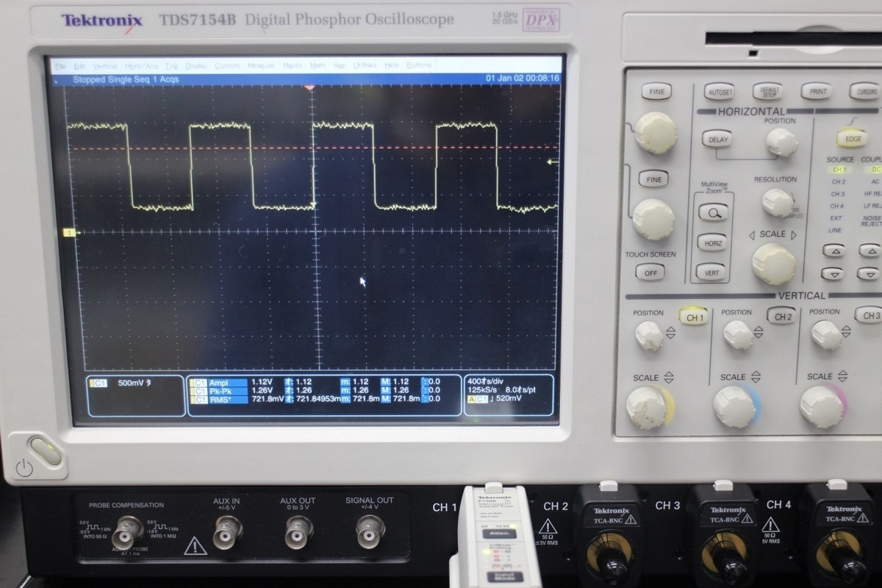Click the trigger source down arrow
Screen dimensions: 882x588
click(833, 273)
